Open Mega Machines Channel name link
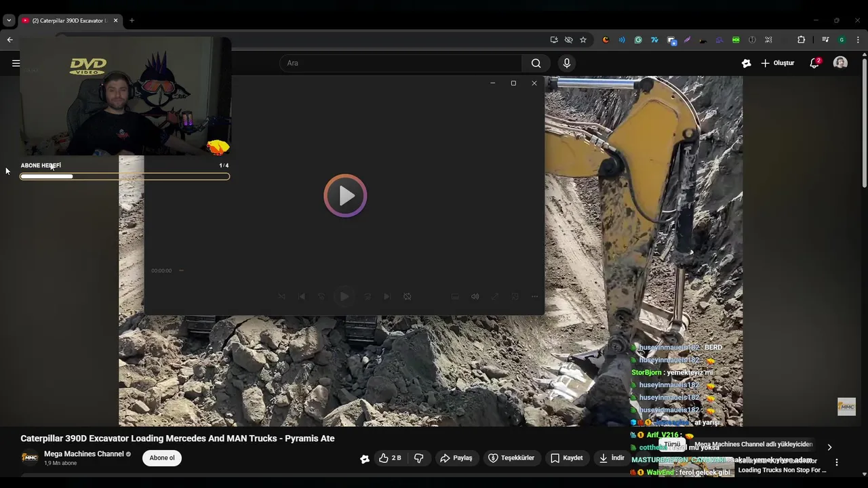Viewport: 868px width, 488px height. coord(84,454)
